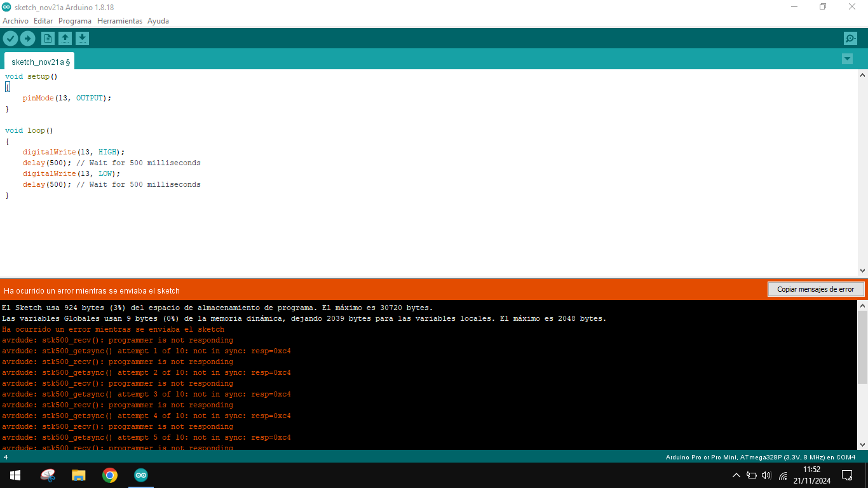Screen dimensions: 868x488
Task: Open the Programa menu
Action: point(75,21)
